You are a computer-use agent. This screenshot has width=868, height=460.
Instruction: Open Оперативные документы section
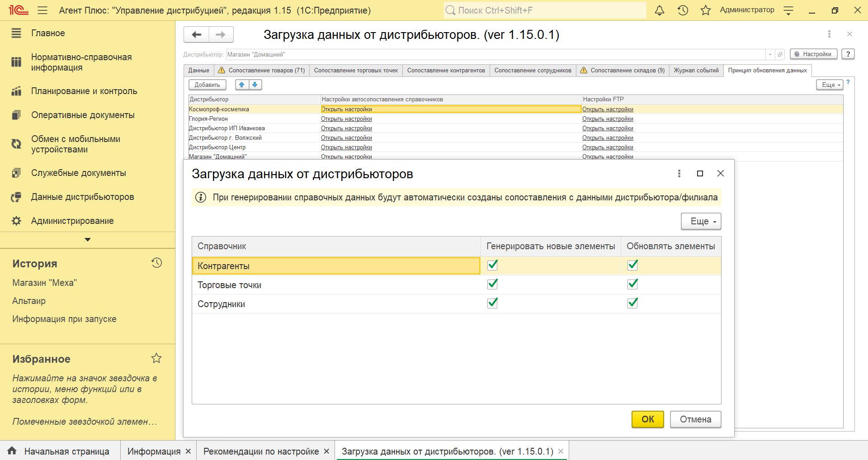[83, 115]
